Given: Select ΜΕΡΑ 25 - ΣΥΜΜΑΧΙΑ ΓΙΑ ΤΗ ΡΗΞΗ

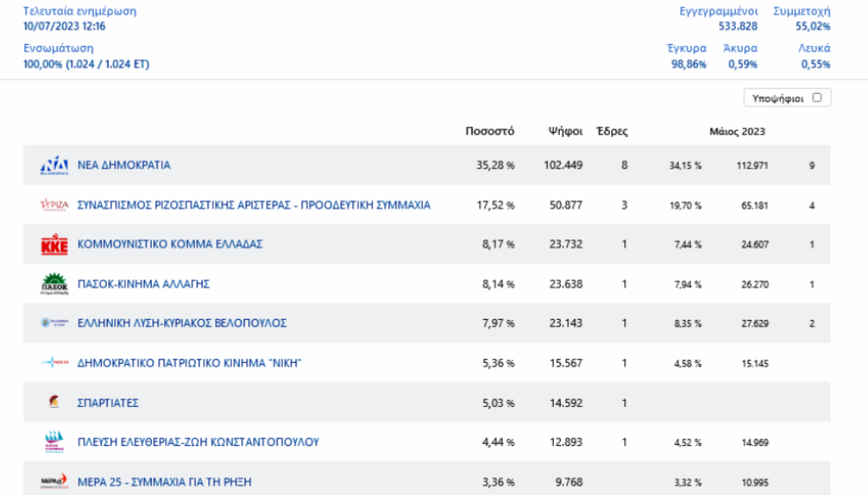Looking at the screenshot, I should point(164,482).
